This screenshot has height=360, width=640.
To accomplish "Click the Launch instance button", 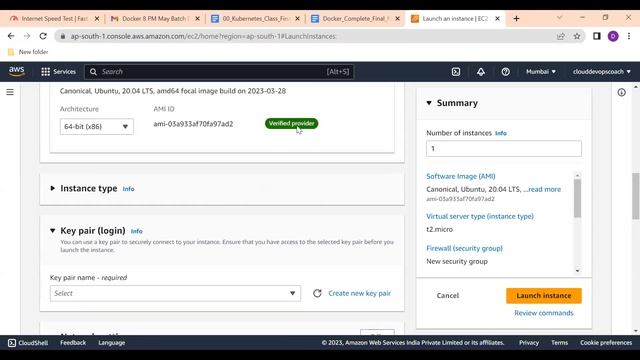I will pos(544,296).
